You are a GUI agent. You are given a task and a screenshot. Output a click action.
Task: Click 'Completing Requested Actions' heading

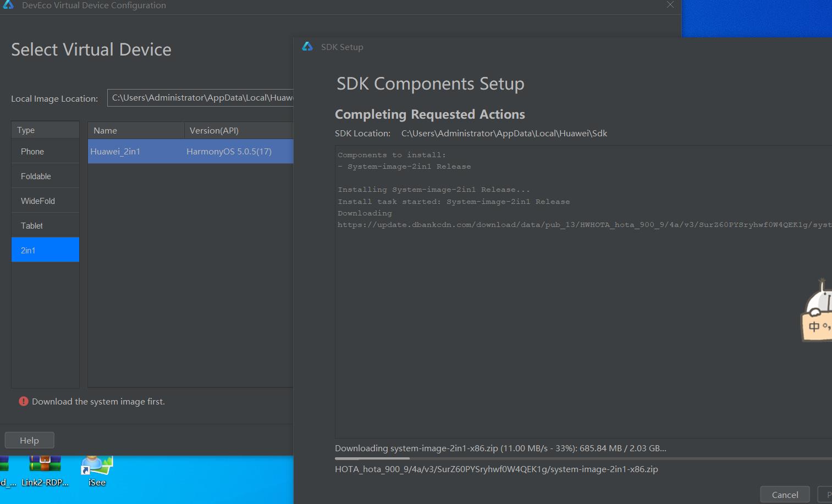pos(430,114)
